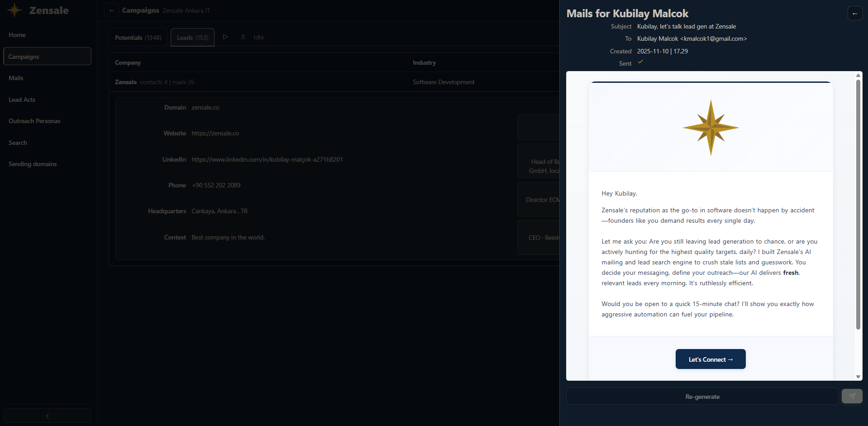The width and height of the screenshot is (868, 426).
Task: Click the Director ECM contact card
Action: (539, 200)
